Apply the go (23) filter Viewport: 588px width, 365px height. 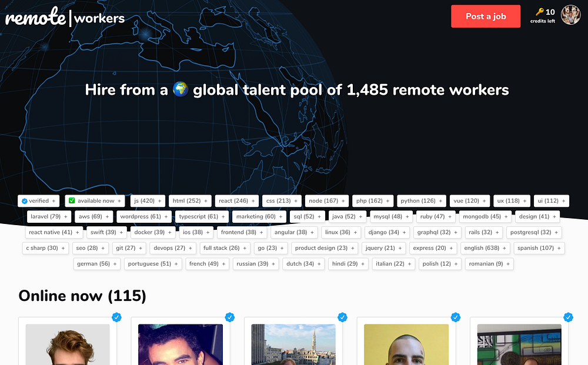pyautogui.click(x=270, y=248)
